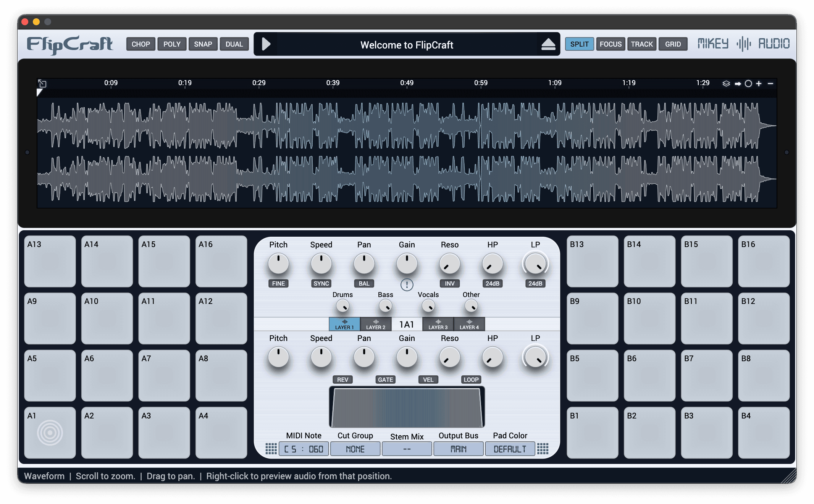Select the LAYER 4 tab

click(469, 324)
